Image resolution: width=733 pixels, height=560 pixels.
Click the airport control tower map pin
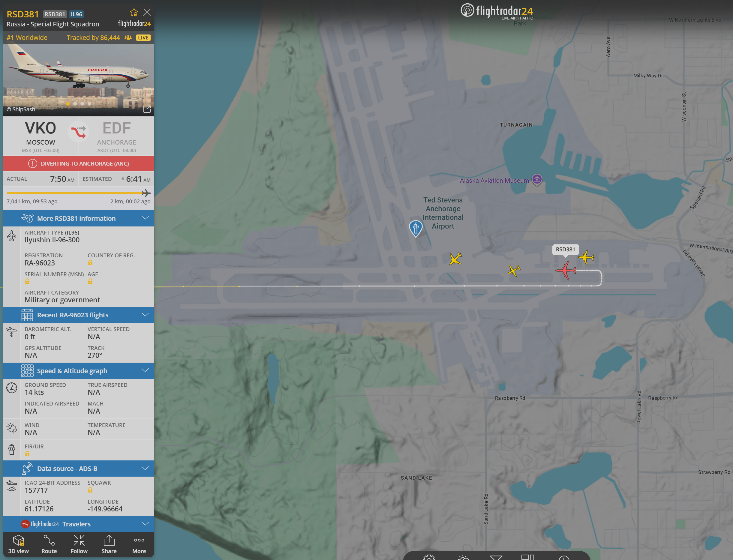[416, 228]
